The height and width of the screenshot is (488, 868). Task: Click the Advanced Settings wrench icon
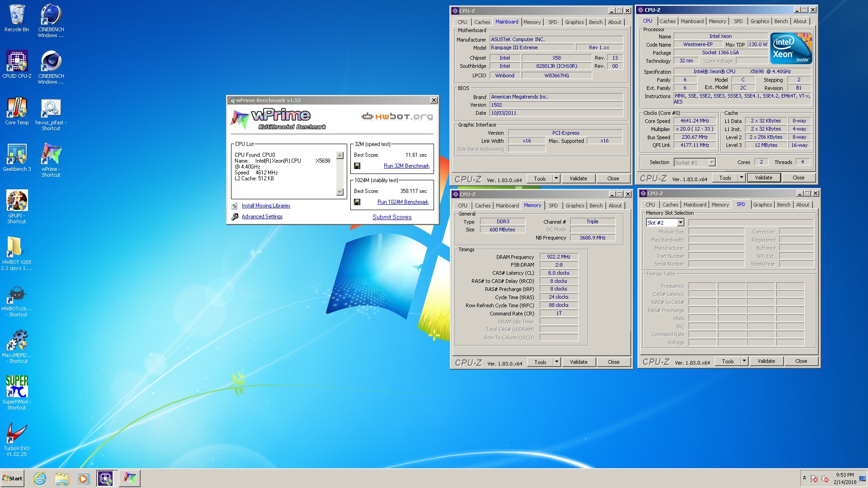[235, 217]
